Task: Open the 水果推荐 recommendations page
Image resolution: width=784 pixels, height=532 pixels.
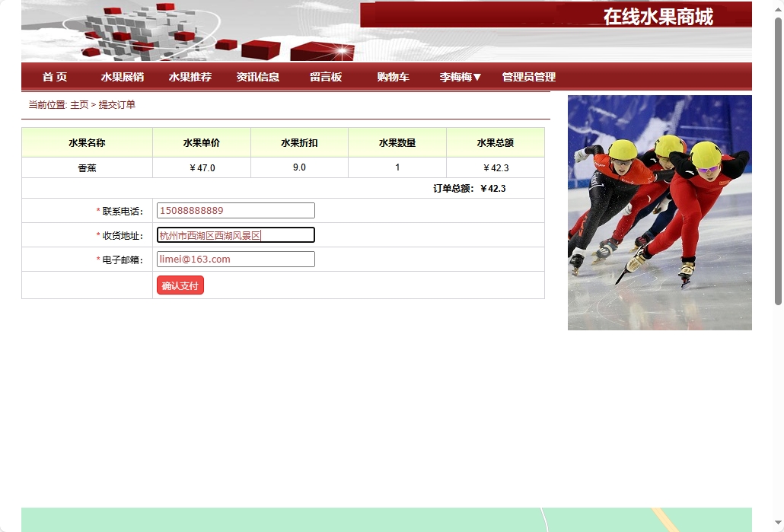Action: tap(190, 77)
